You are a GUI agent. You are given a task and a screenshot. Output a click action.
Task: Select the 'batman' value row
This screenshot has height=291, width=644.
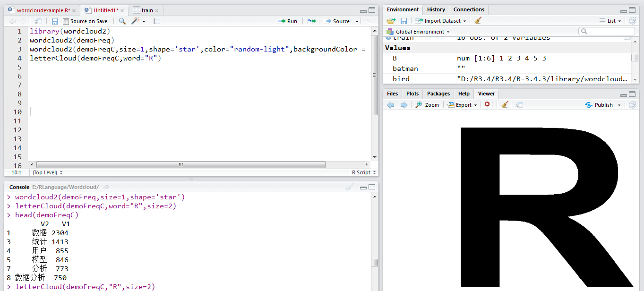coord(508,68)
